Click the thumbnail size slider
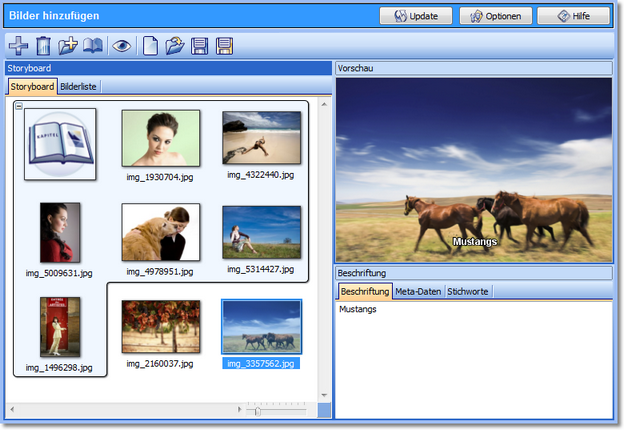 pos(258,411)
